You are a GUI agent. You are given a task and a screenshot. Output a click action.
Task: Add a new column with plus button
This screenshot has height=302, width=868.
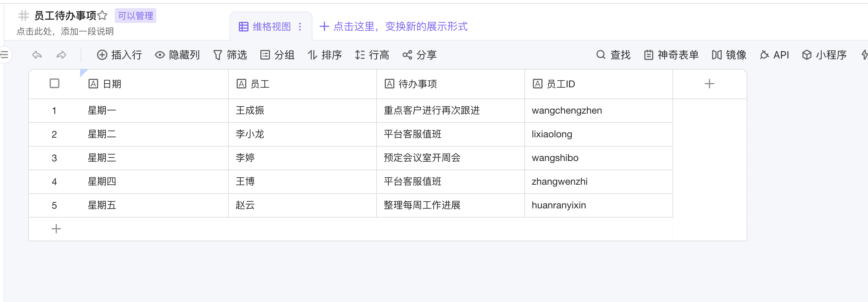(710, 84)
